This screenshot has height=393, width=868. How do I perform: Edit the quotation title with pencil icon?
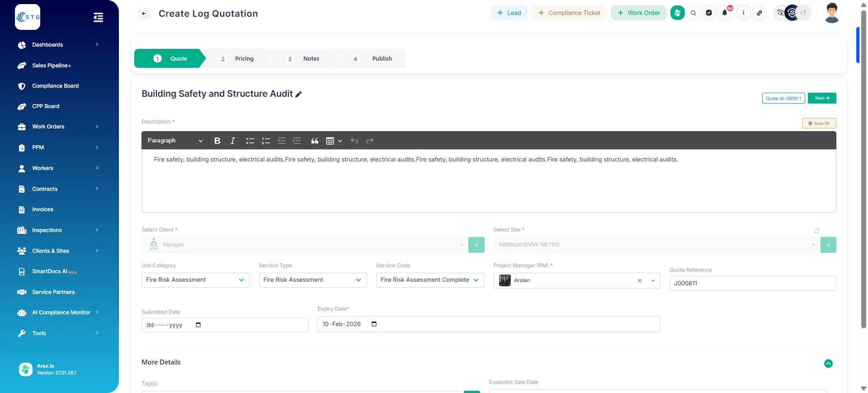298,94
